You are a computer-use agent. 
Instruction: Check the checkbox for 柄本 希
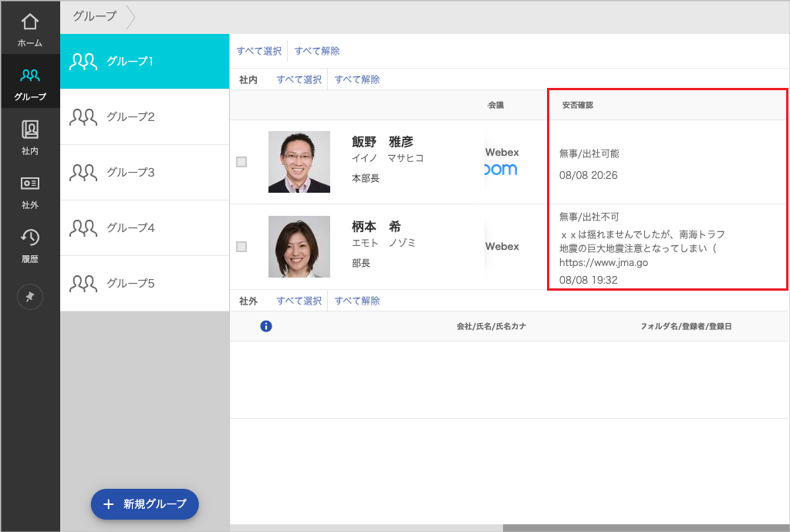point(241,247)
